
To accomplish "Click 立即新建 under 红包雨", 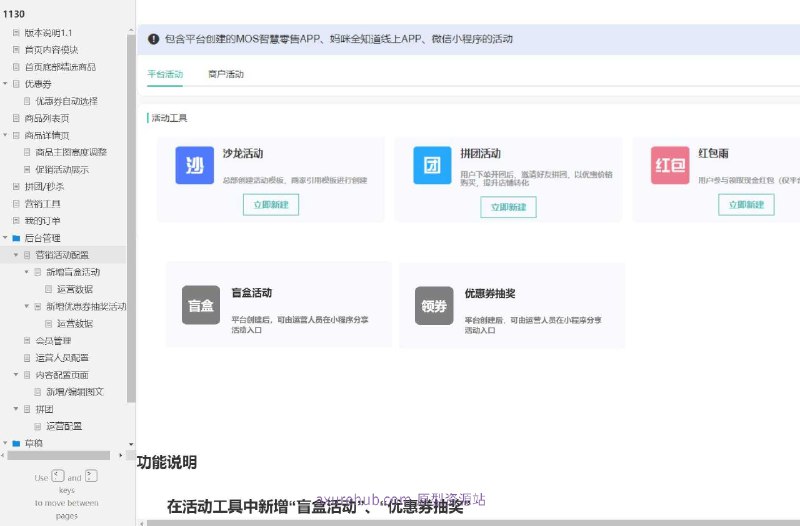I will 746,205.
